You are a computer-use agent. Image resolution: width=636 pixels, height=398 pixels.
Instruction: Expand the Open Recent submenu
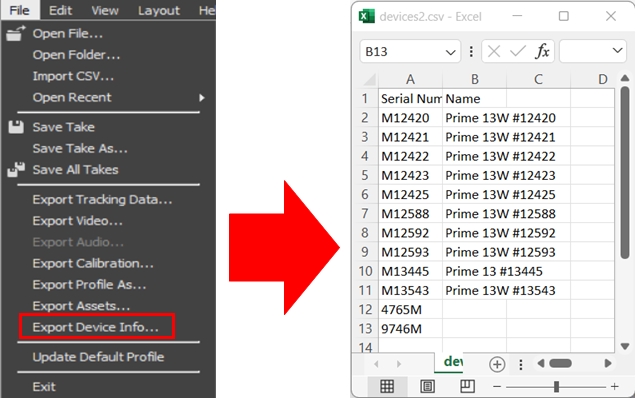point(202,97)
